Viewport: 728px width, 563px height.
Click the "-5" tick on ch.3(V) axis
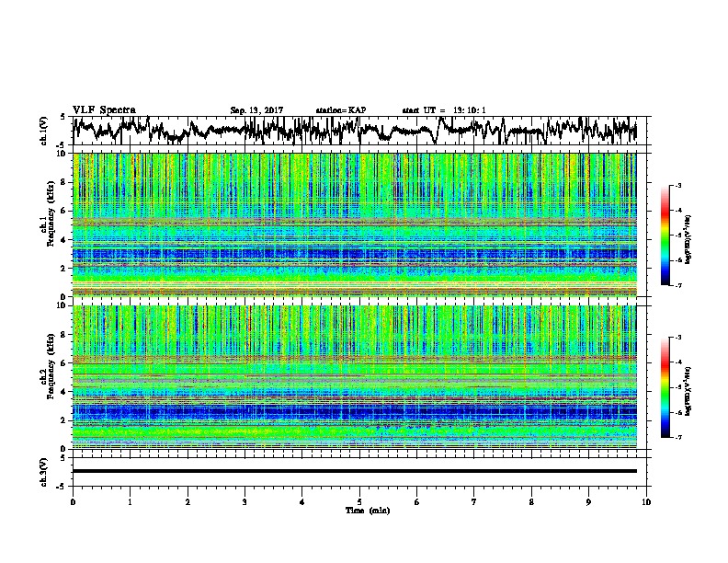[61, 487]
